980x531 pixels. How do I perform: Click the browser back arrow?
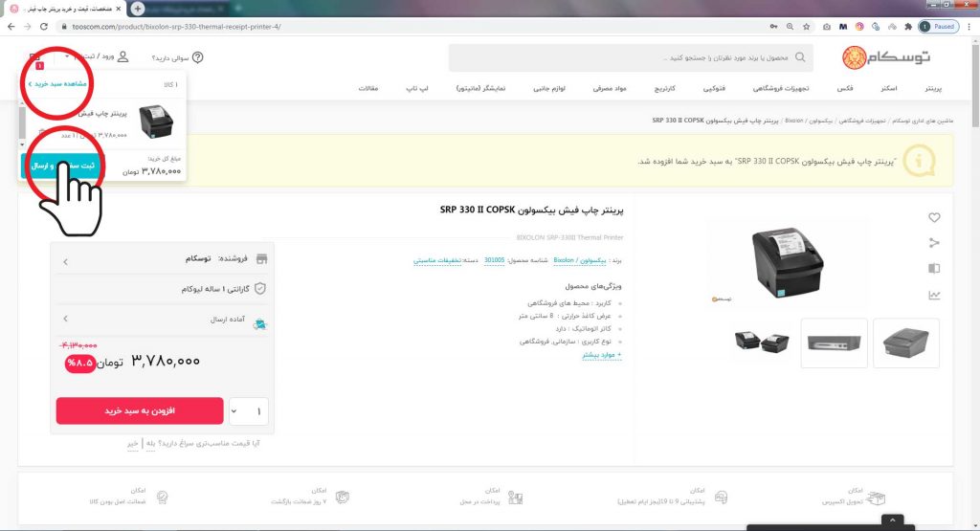click(11, 27)
